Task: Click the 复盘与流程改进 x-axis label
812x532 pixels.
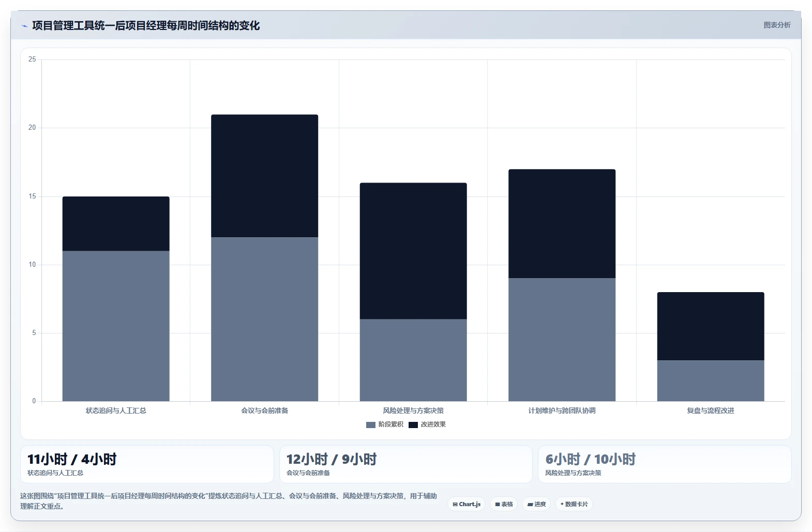Action: point(711,411)
